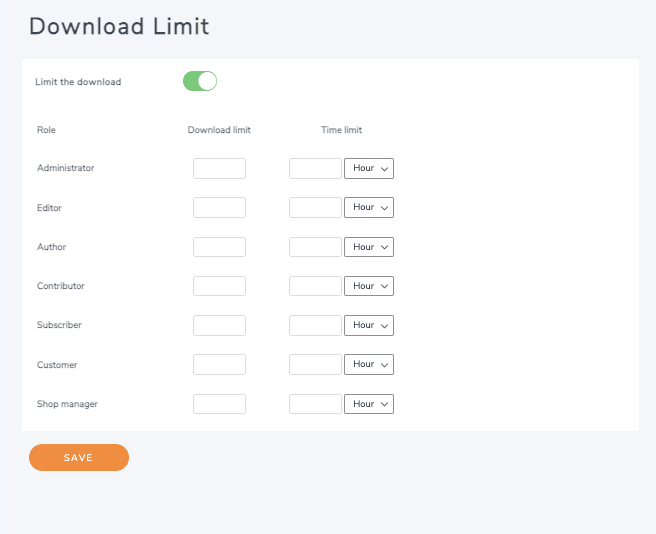Click Administrator time limit number field

point(315,168)
